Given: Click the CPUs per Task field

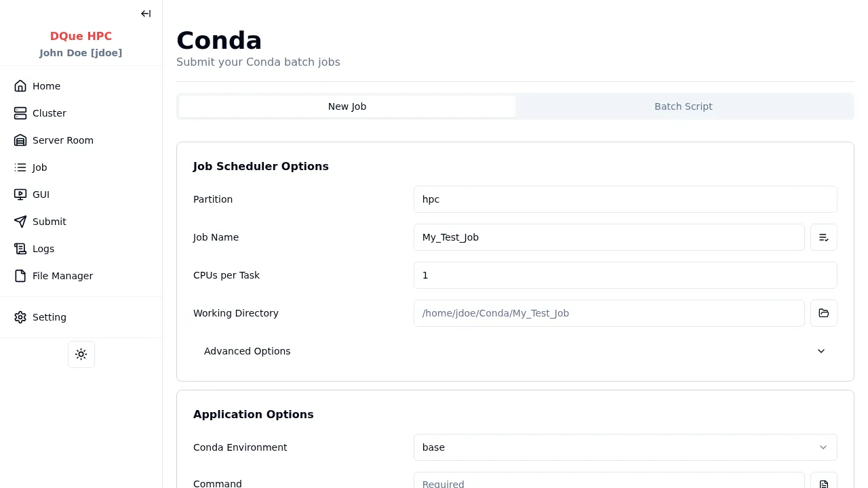Looking at the screenshot, I should (625, 275).
